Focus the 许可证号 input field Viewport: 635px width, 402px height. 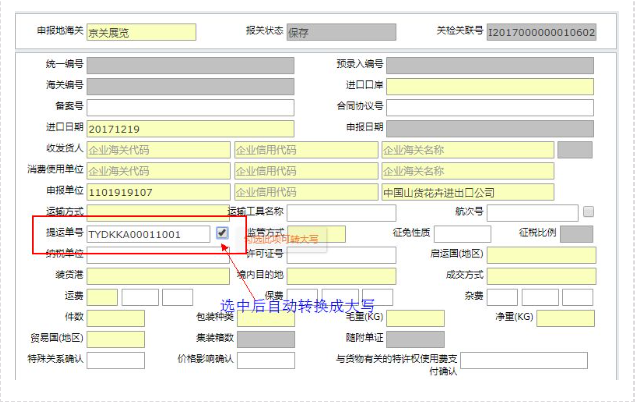coord(341,255)
